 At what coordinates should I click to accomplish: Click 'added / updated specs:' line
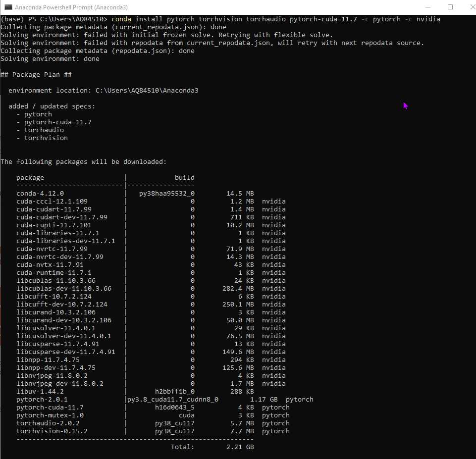(52, 106)
